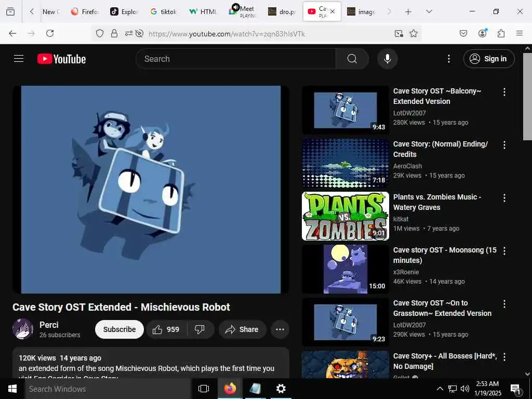Open the Perci channel avatar

click(23, 329)
